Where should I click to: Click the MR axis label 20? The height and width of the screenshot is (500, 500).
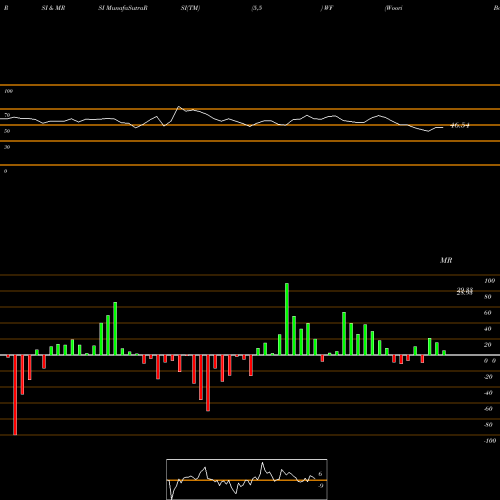tap(488, 345)
